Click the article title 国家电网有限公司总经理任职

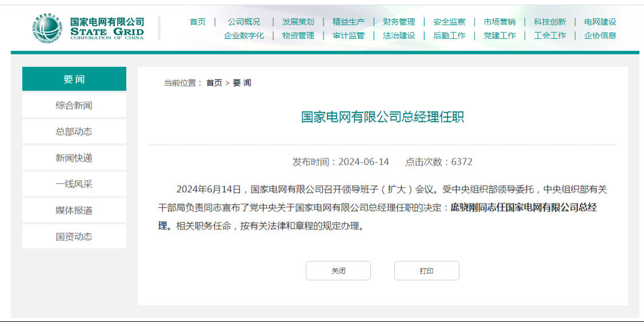tap(383, 117)
